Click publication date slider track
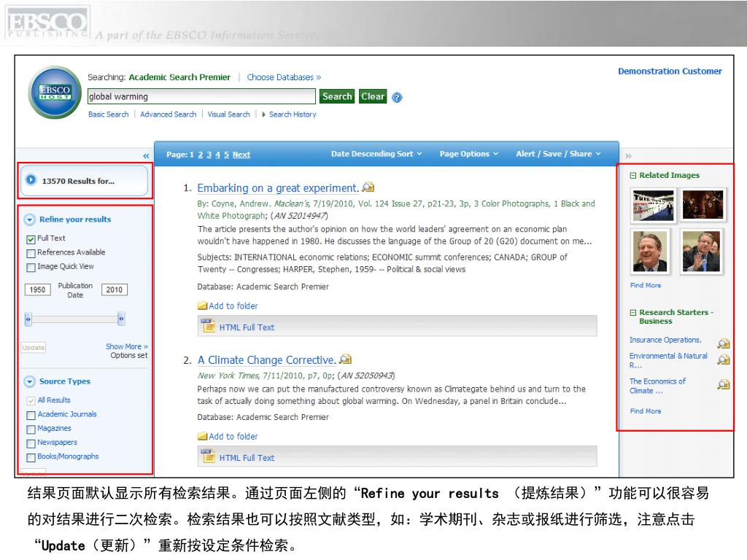The width and height of the screenshot is (747, 560). [x=75, y=319]
